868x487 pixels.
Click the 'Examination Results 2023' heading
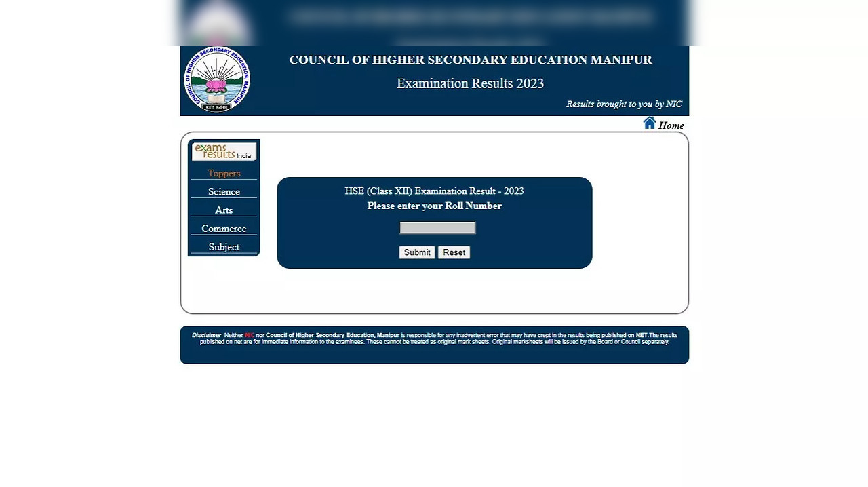tap(470, 83)
